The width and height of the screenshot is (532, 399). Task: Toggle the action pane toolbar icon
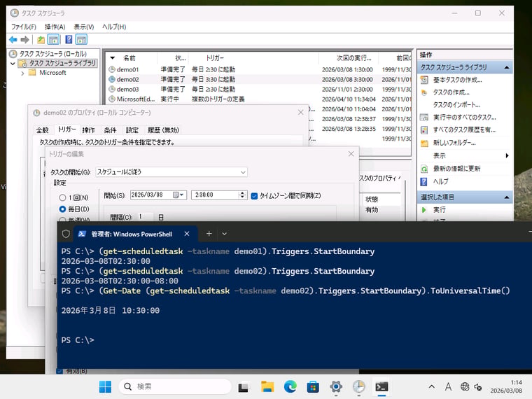(81, 40)
